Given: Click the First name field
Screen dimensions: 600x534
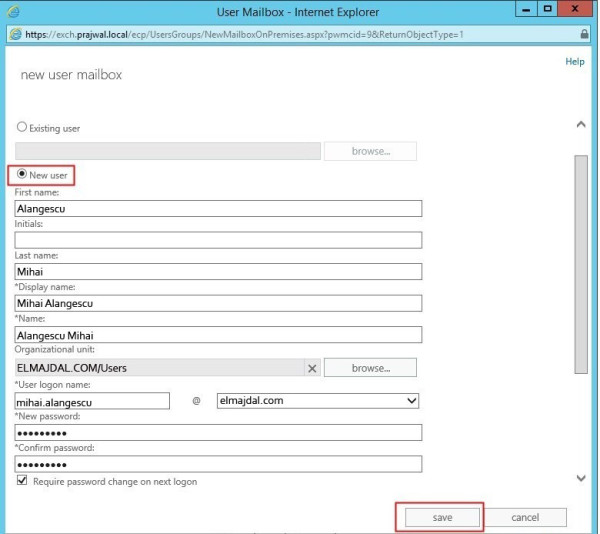Looking at the screenshot, I should pyautogui.click(x=218, y=209).
